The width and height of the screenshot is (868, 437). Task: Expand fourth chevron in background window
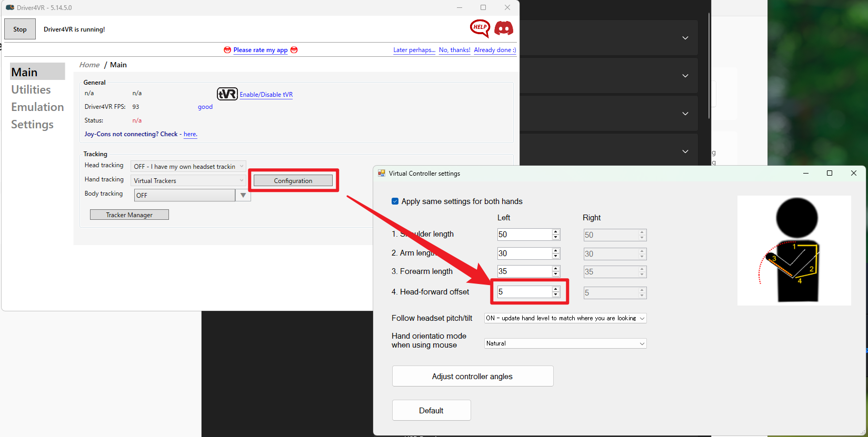pos(685,151)
